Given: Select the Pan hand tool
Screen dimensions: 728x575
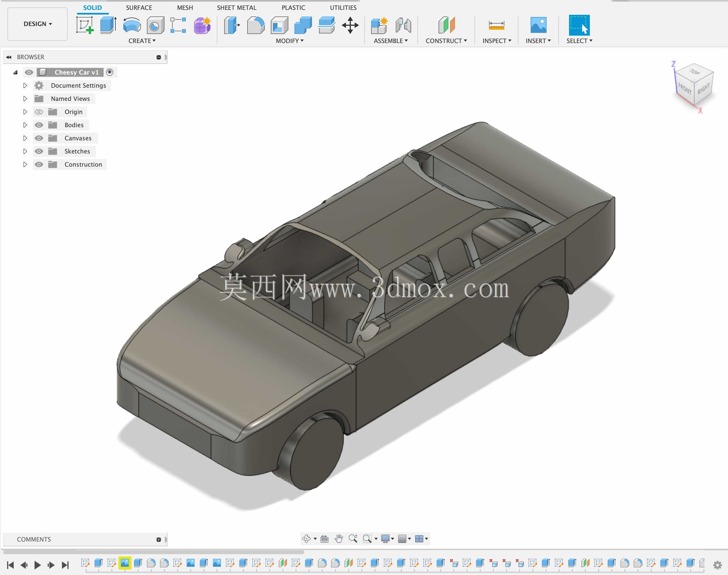Looking at the screenshot, I should (339, 539).
